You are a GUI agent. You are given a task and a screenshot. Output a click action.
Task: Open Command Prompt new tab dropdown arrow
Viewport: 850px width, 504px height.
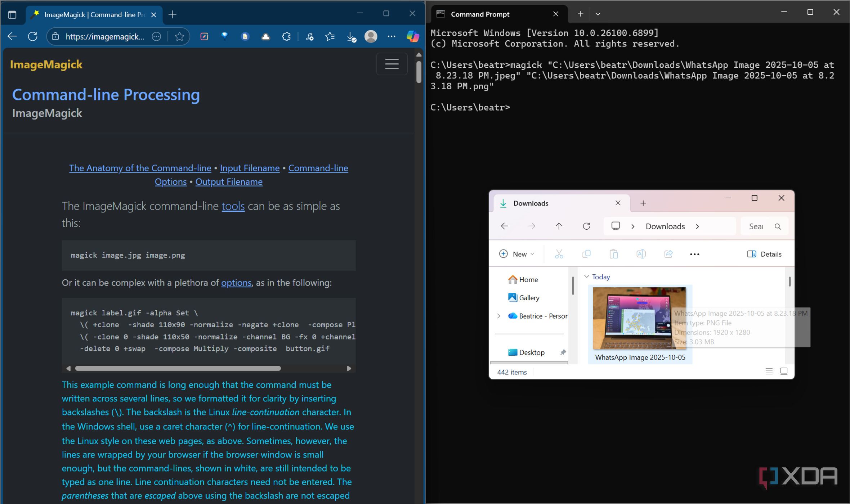tap(598, 14)
